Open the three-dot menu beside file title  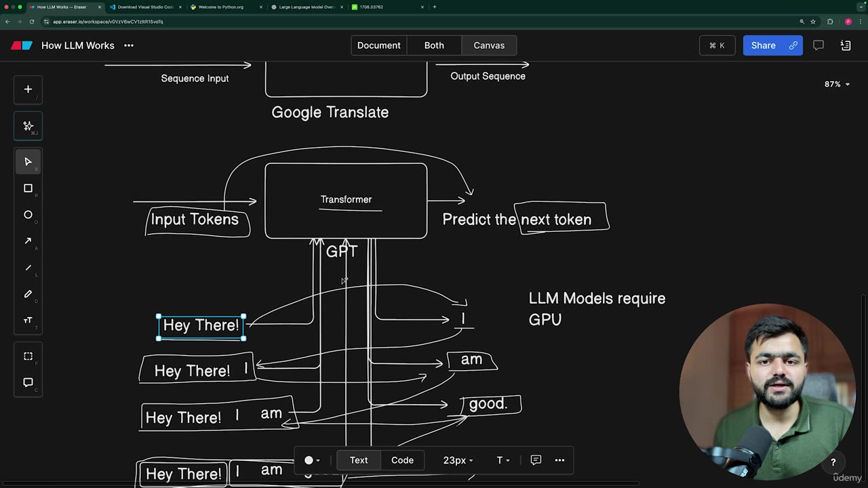point(129,45)
